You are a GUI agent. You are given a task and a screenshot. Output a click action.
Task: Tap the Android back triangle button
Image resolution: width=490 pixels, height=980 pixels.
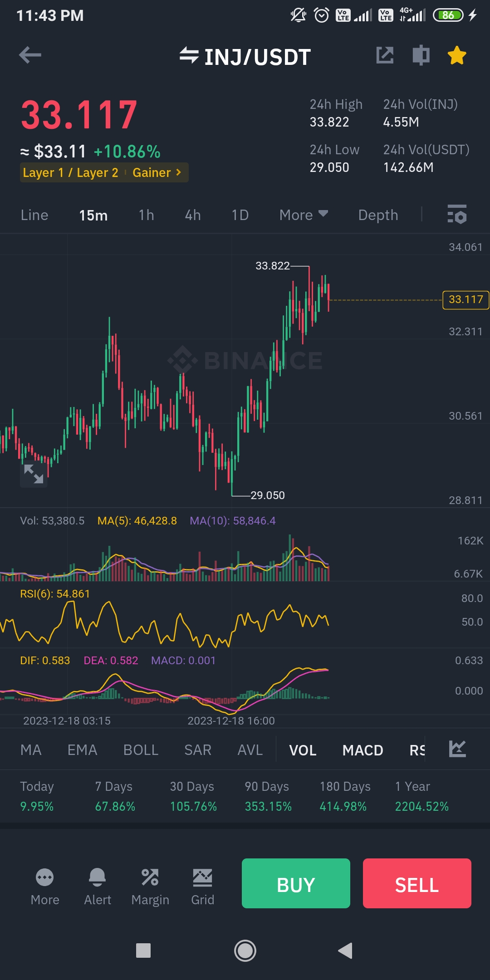pyautogui.click(x=345, y=951)
